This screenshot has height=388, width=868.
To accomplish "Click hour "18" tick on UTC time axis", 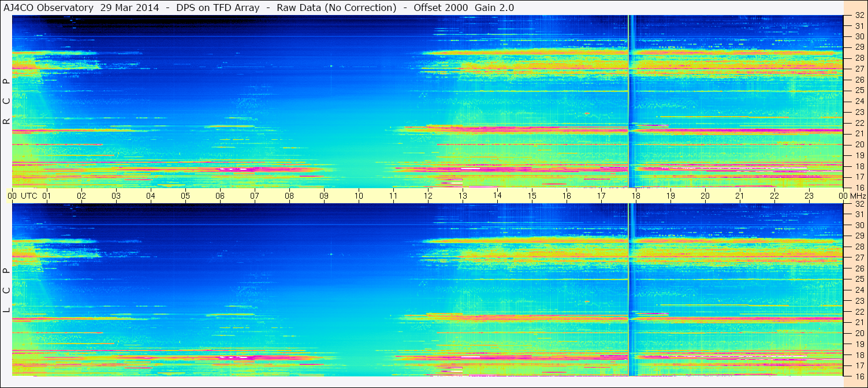I will click(636, 196).
